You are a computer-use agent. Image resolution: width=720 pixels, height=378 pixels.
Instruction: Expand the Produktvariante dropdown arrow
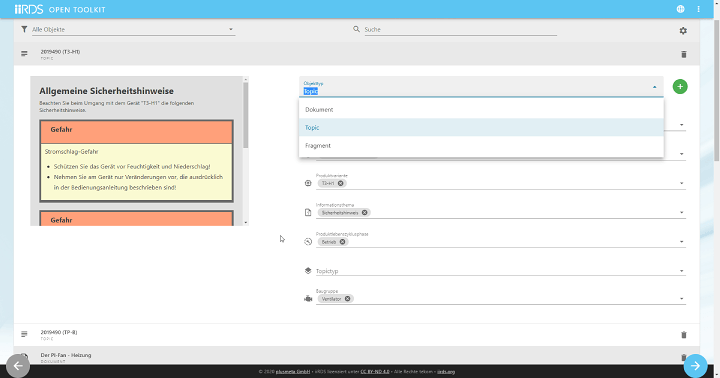pos(681,183)
